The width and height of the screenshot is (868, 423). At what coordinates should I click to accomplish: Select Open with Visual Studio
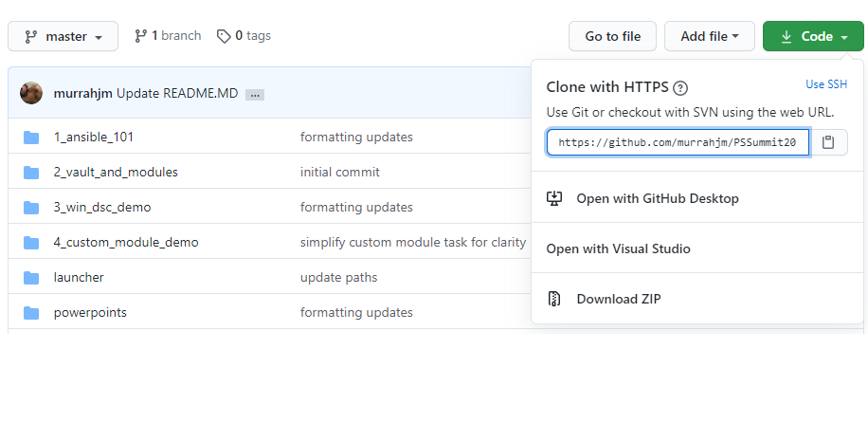pos(619,248)
